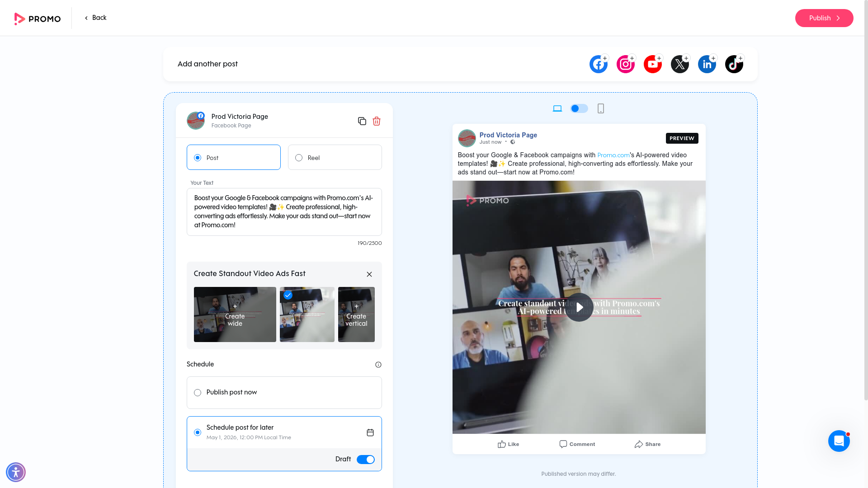Choose Publish post now option
This screenshot has width=868, height=488.
tap(198, 393)
